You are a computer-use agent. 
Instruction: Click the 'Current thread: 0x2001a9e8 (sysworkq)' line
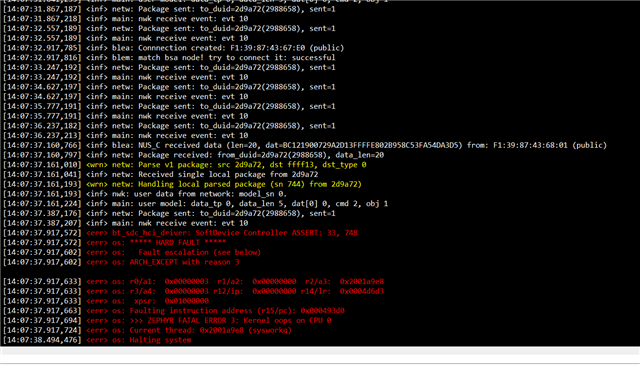pos(147,330)
